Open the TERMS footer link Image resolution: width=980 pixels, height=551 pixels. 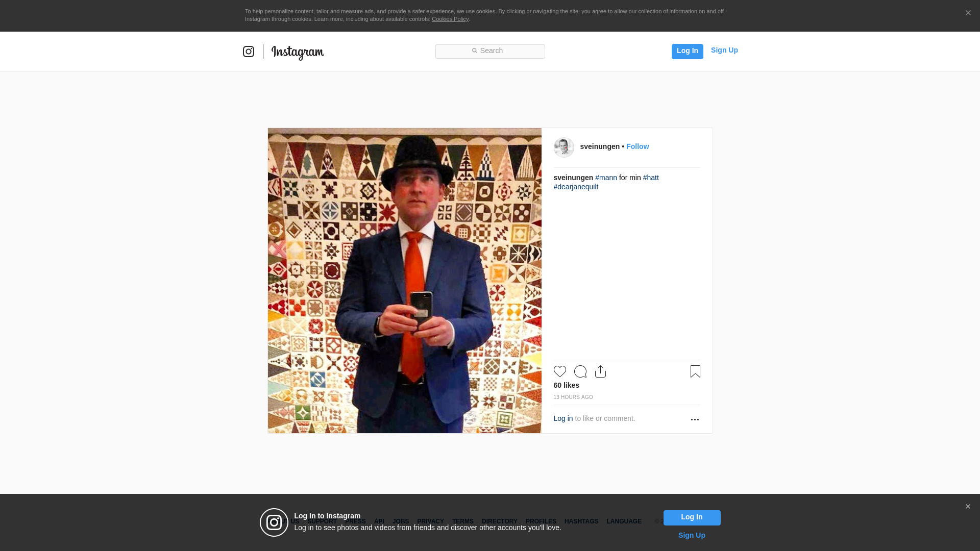463,521
